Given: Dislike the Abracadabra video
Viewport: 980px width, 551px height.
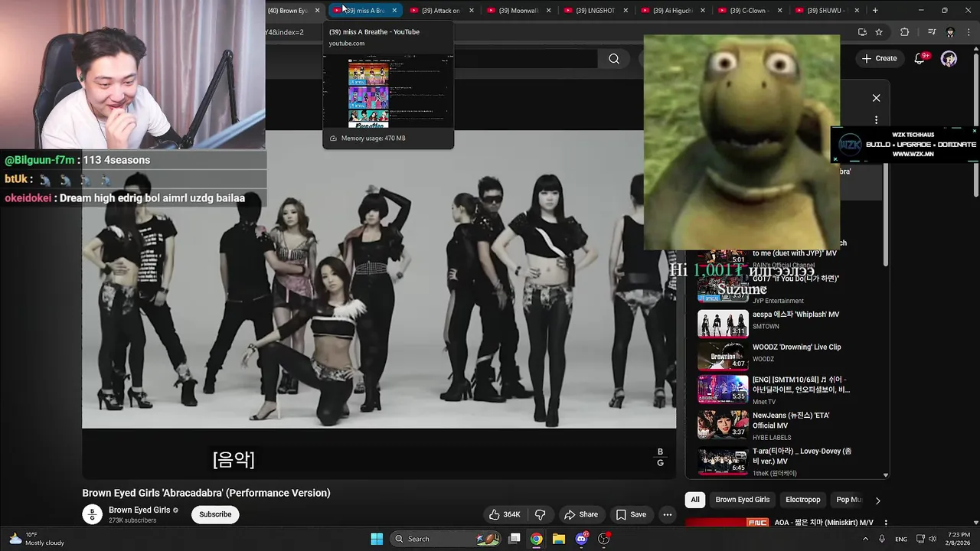Looking at the screenshot, I should 540,514.
